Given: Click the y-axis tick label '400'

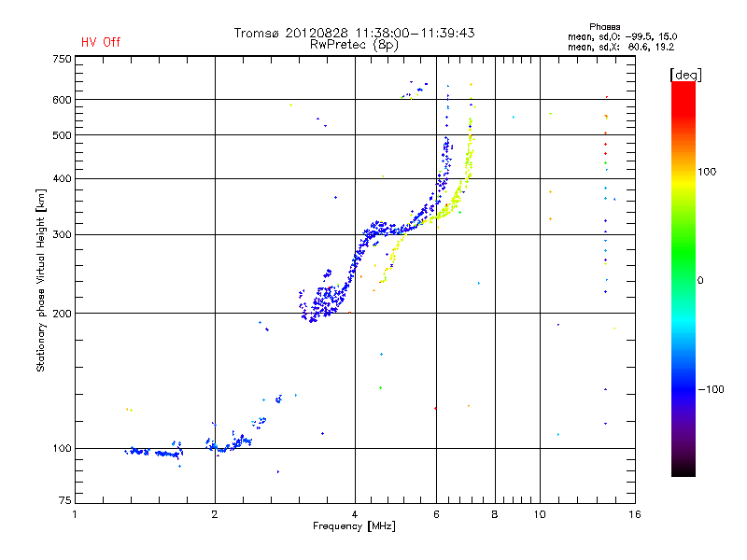Looking at the screenshot, I should (x=62, y=178).
